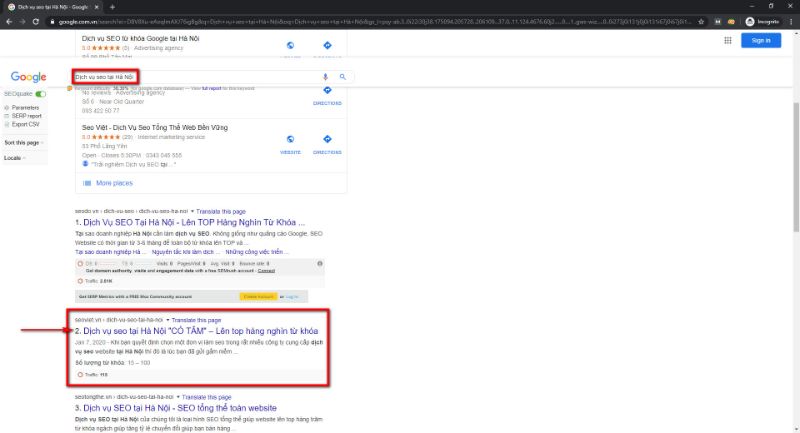This screenshot has height=433, width=800.
Task: Expand dropdown arrow beside seotongthe.vn URL
Action: click(x=178, y=397)
